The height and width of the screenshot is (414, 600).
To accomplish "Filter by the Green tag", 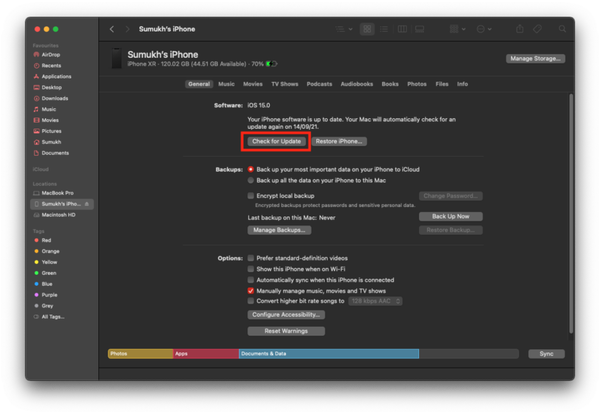I will click(x=45, y=273).
